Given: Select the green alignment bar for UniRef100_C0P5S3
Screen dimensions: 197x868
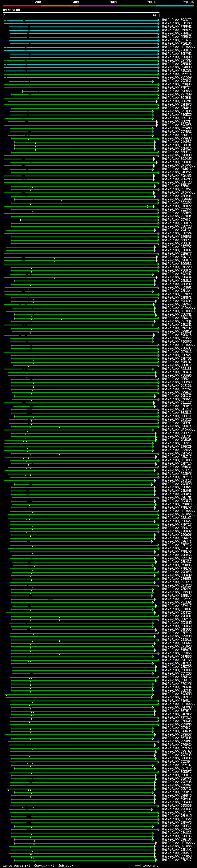Looking at the screenshot, I should pos(91,91).
